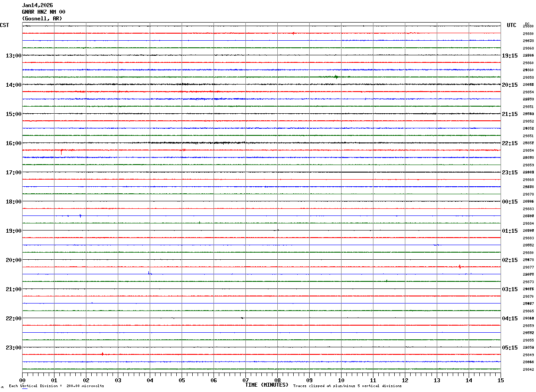Screen dimensions: 536x392
Task: Click minute 06 on the time axis
Action: pos(214,380)
